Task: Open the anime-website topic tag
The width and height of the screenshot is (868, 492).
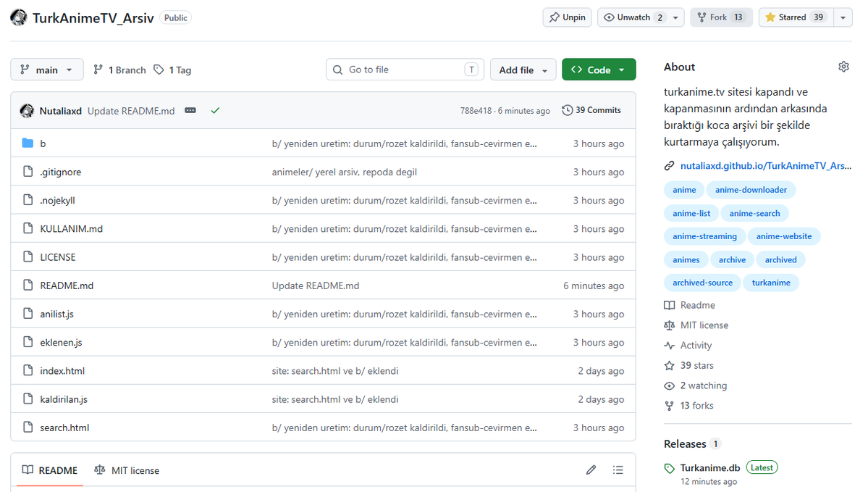Action: [784, 237]
